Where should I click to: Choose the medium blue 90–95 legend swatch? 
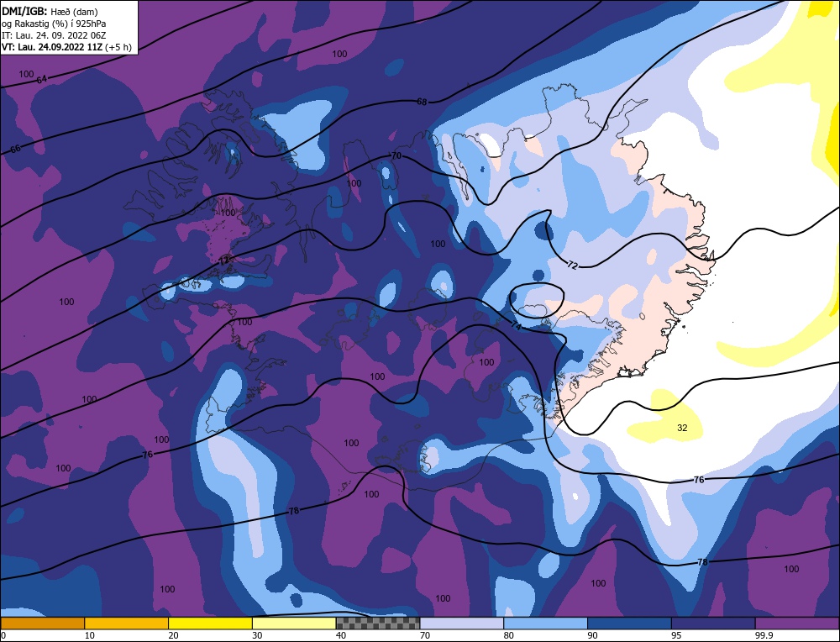[629, 623]
